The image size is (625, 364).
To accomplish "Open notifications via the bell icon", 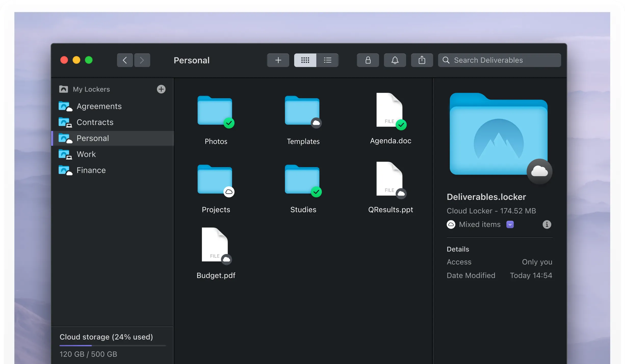I will [x=395, y=60].
